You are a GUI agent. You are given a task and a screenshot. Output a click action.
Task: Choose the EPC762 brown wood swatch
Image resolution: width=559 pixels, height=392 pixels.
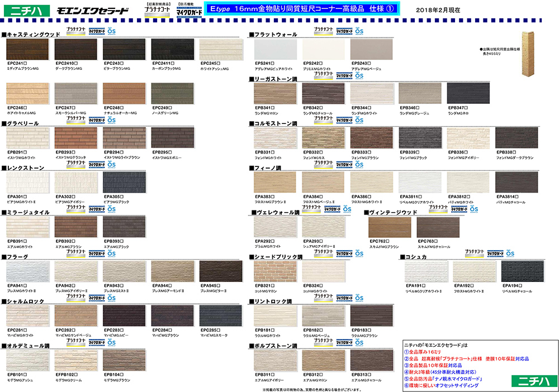point(390,227)
